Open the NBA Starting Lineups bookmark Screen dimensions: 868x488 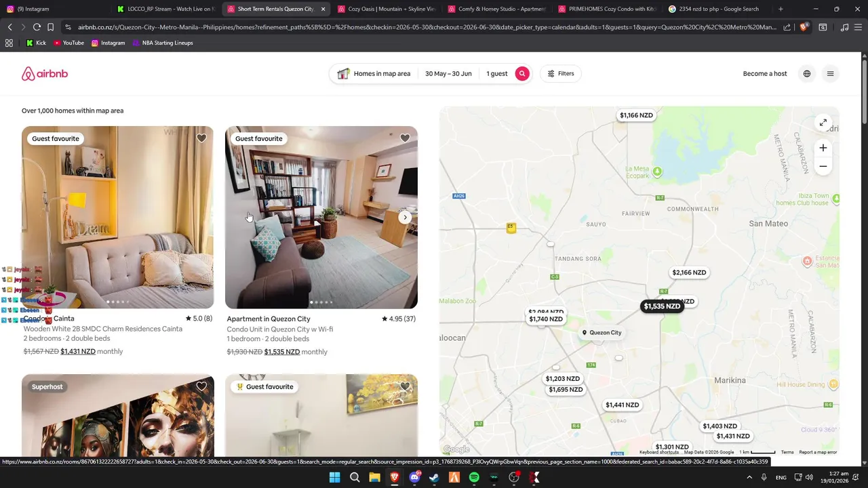[163, 43]
